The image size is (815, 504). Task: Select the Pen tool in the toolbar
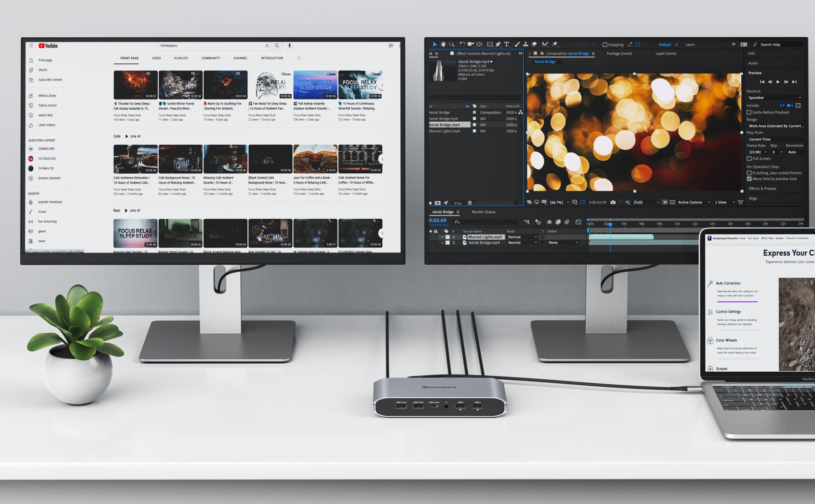pyautogui.click(x=498, y=44)
